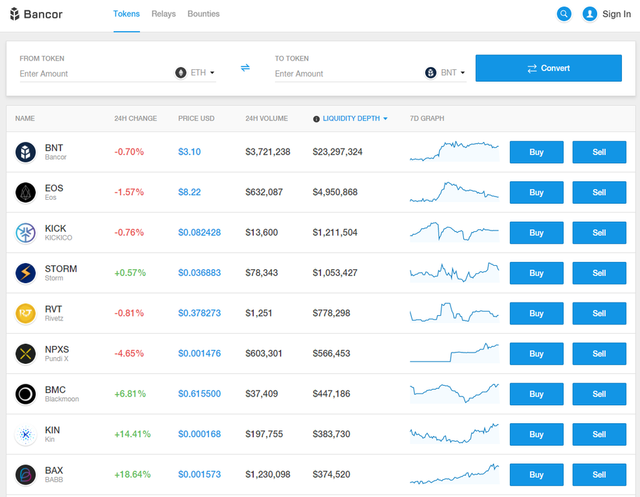The image size is (640, 497).
Task: Click the BNT 7-day graph
Action: coord(454,151)
